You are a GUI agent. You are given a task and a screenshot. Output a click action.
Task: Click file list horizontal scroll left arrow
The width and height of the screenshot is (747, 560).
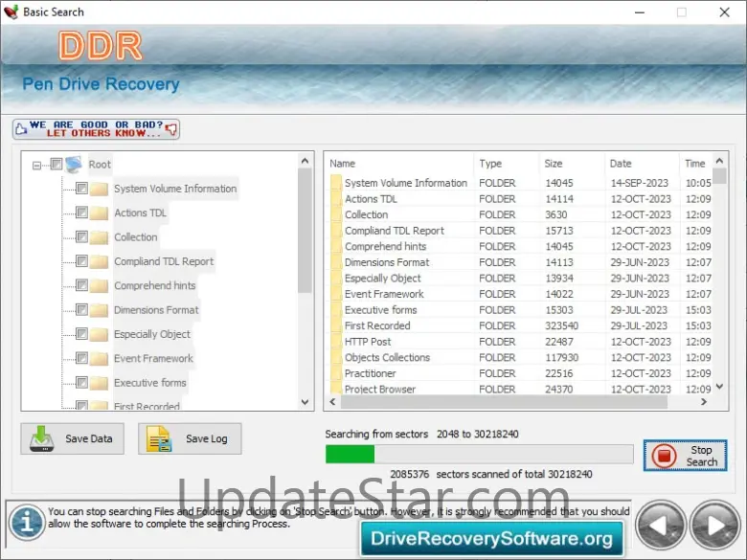point(332,402)
